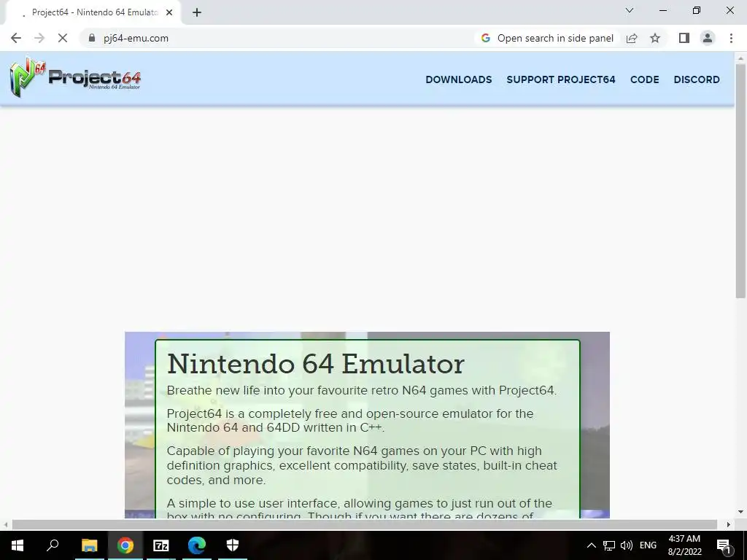Click the horizontal scroll left arrow
Viewport: 747px width, 560px height.
click(5, 524)
